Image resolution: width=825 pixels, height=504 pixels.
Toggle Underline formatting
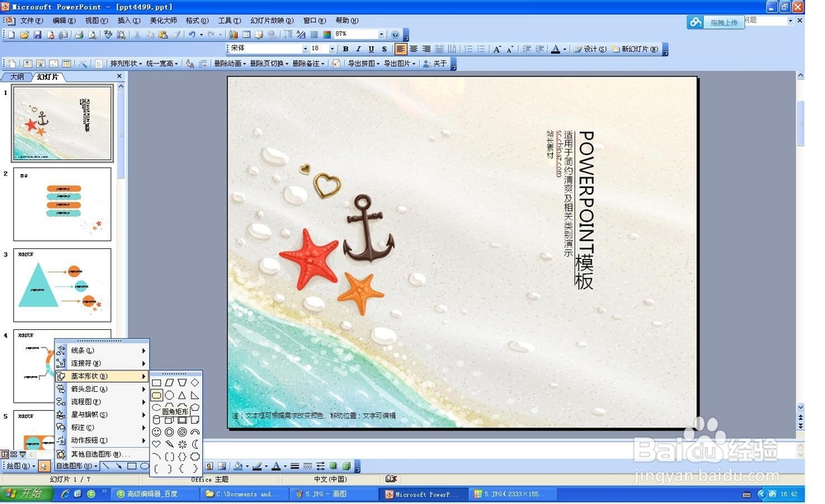(371, 49)
